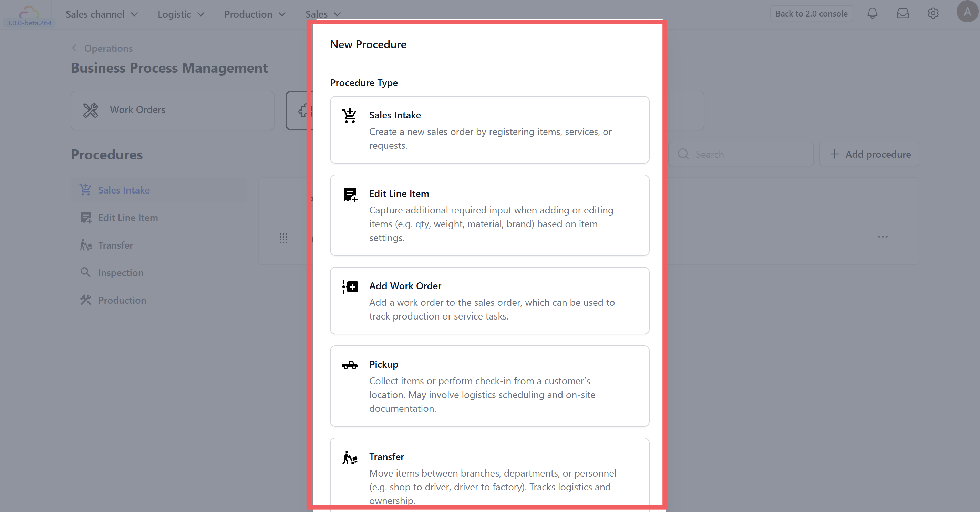This screenshot has width=980, height=512.
Task: Click the Transfer hand-truck icon in dialog
Action: (x=350, y=458)
